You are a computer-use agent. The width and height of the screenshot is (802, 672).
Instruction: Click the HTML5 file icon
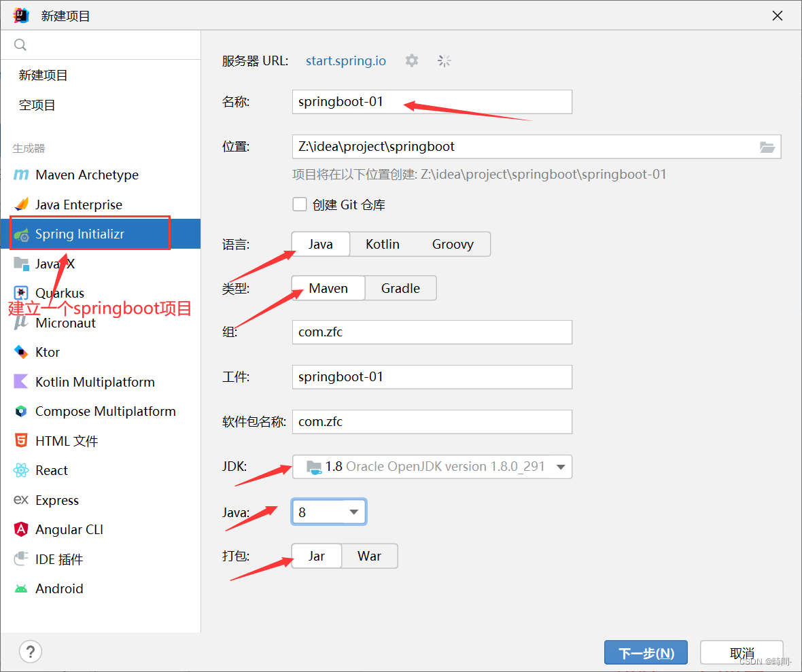click(x=21, y=441)
